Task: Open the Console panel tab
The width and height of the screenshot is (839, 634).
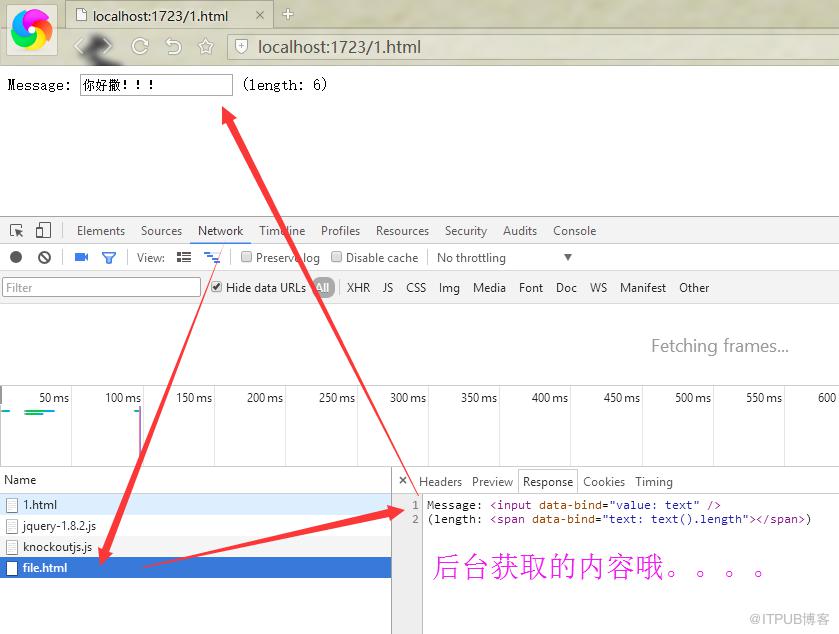Action: click(574, 231)
